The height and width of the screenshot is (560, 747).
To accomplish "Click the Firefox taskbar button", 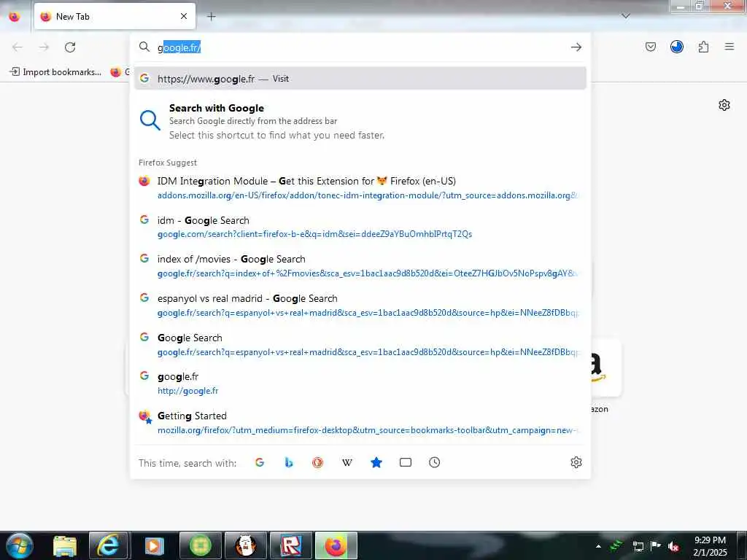I will click(336, 545).
